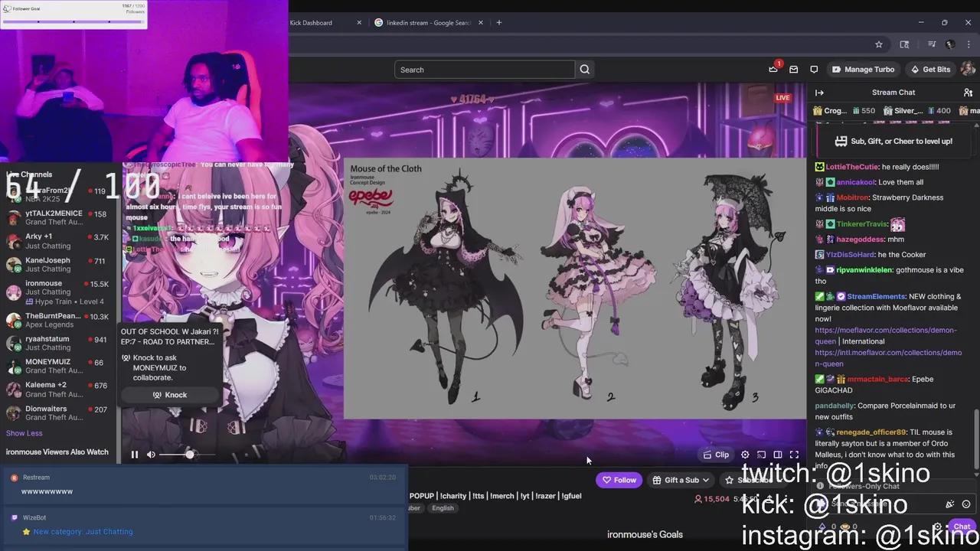
Task: Open Prime Loot crown icon with notification
Action: tap(773, 70)
